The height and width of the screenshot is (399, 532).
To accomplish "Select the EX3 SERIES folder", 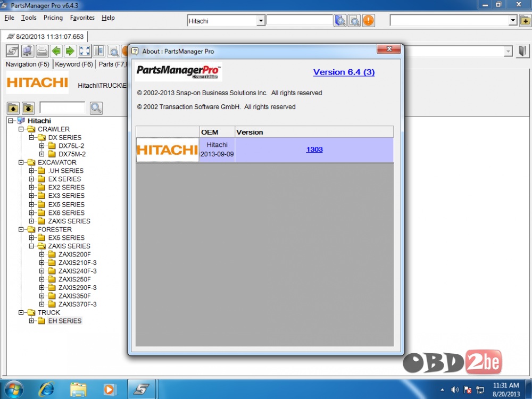I will [66, 196].
